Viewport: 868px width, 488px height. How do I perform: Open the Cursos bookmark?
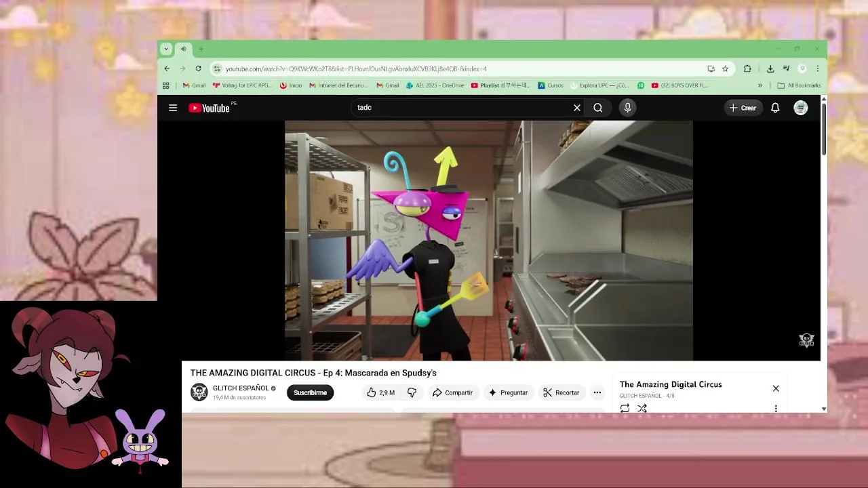click(551, 85)
